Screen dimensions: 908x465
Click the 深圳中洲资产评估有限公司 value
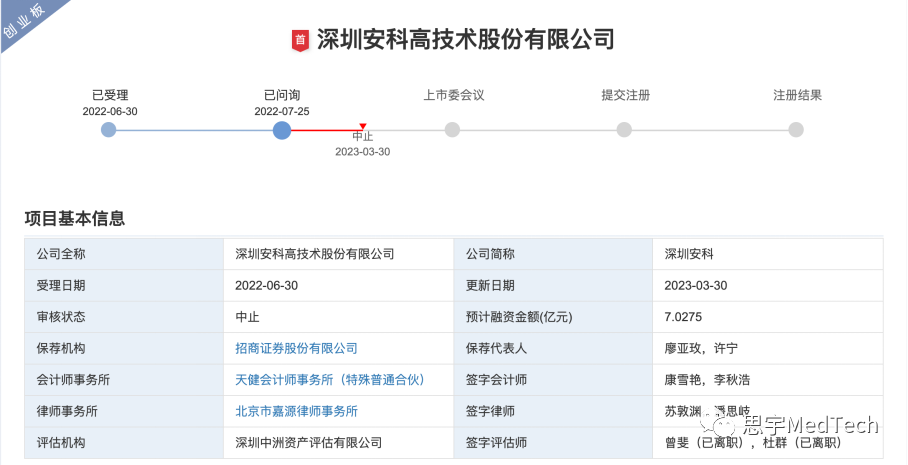pos(309,443)
